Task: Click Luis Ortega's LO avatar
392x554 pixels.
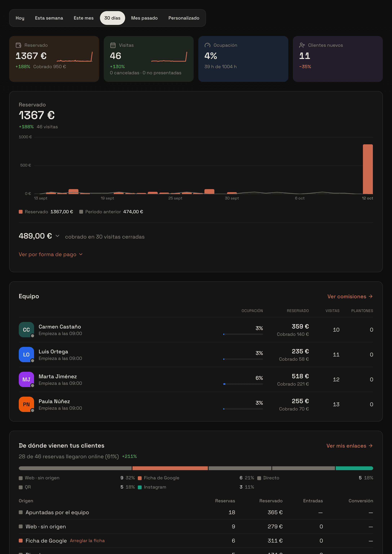Action: 26,354
